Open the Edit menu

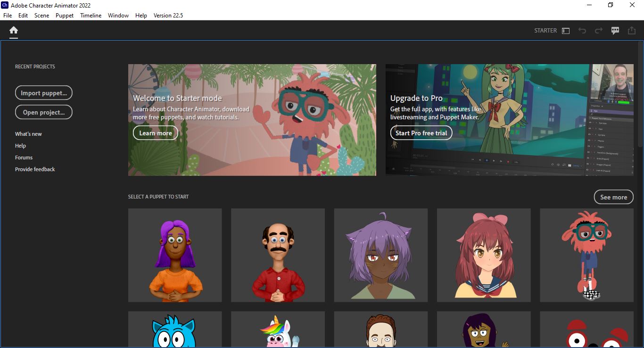[x=23, y=16]
